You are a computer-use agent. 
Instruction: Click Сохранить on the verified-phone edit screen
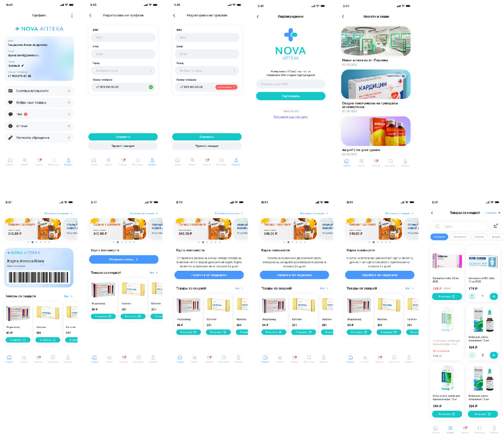click(123, 137)
